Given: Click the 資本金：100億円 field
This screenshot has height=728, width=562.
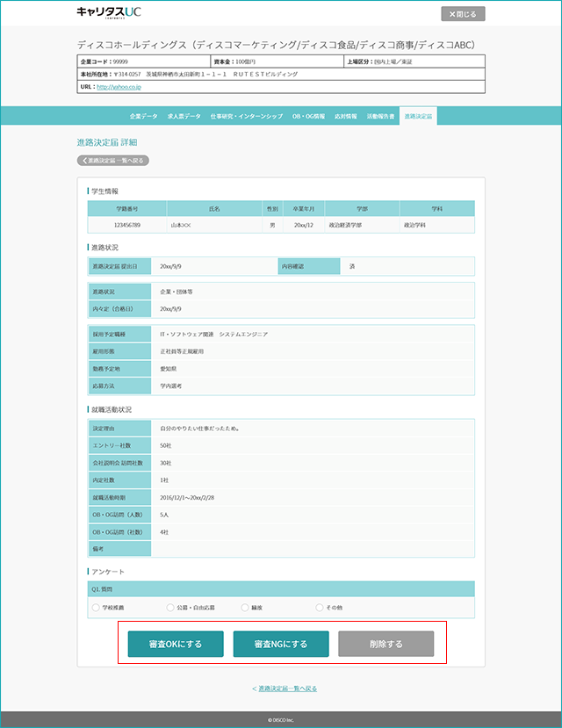Looking at the screenshot, I should [277, 61].
